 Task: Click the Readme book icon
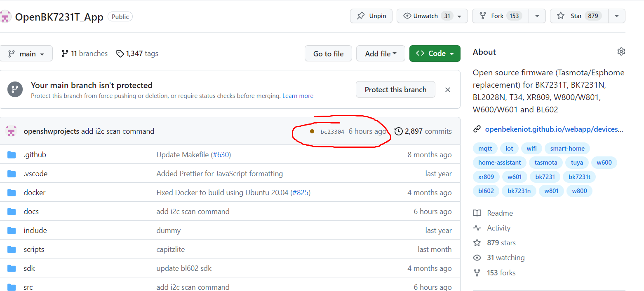click(477, 213)
